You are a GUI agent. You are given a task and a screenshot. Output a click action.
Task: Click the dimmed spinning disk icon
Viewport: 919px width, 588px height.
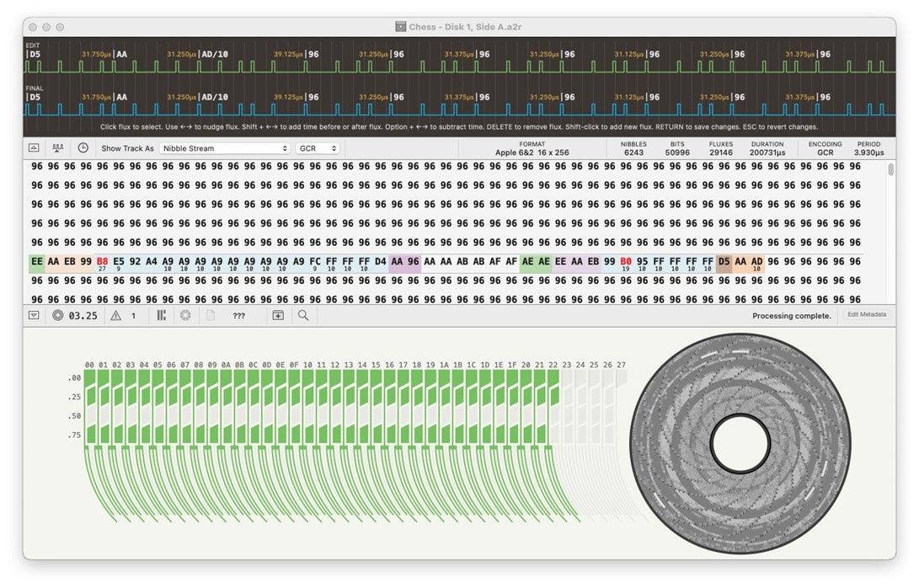point(185,315)
